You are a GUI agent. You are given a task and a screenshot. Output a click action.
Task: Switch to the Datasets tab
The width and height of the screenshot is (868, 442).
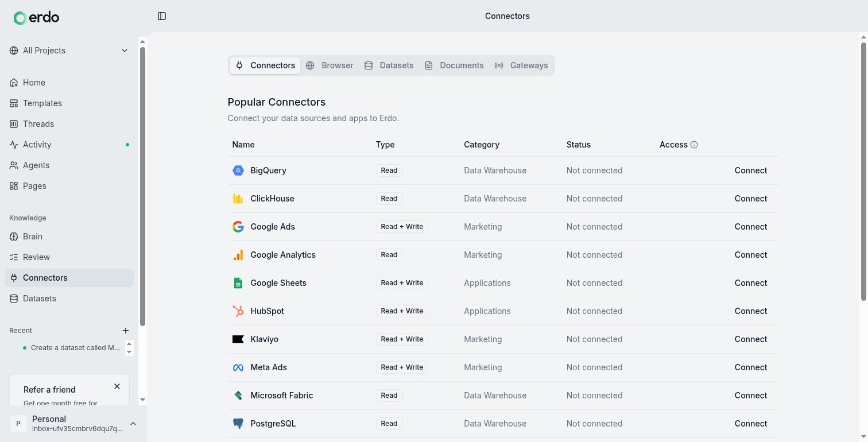[x=389, y=65]
